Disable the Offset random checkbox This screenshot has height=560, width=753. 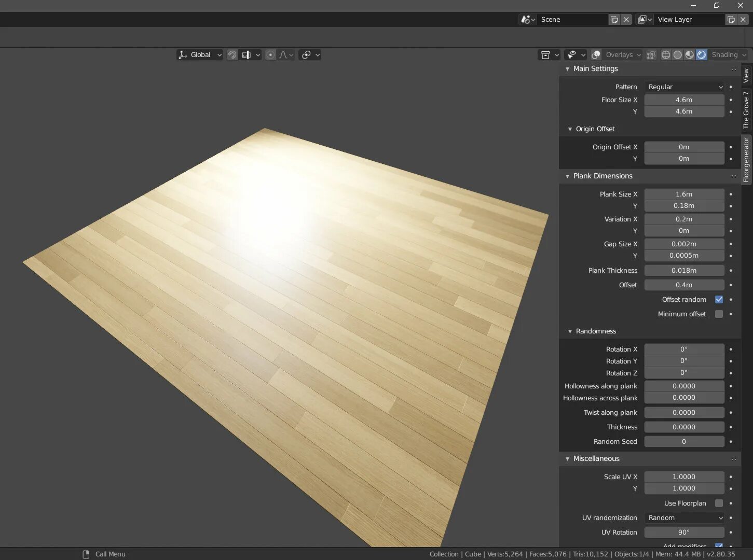click(x=719, y=299)
